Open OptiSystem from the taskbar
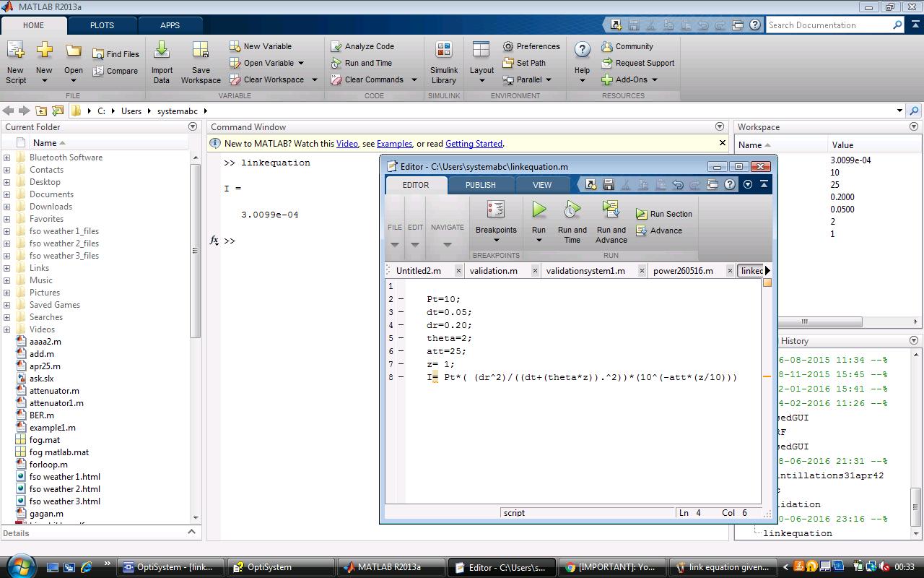Image resolution: width=924 pixels, height=578 pixels. pyautogui.click(x=282, y=567)
